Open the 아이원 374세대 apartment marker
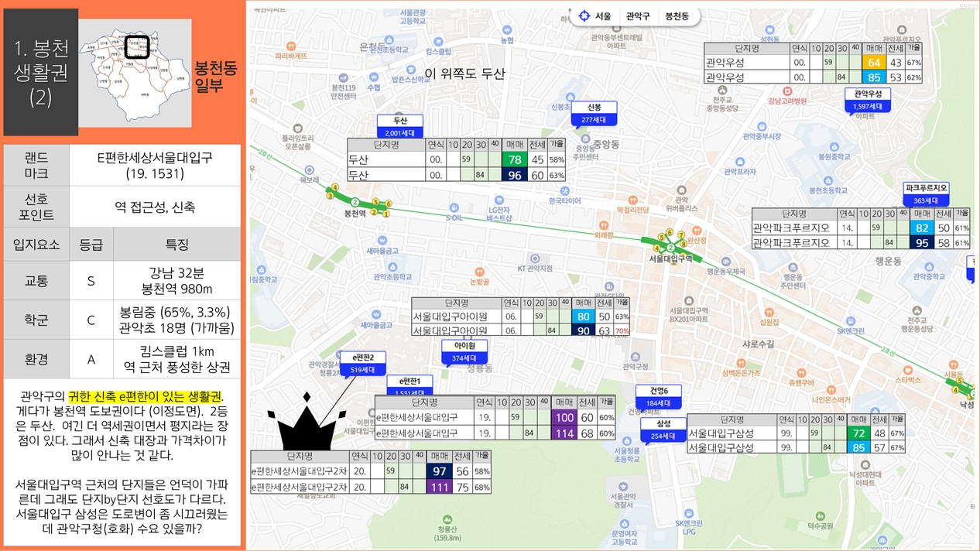The image size is (980, 551). (464, 351)
